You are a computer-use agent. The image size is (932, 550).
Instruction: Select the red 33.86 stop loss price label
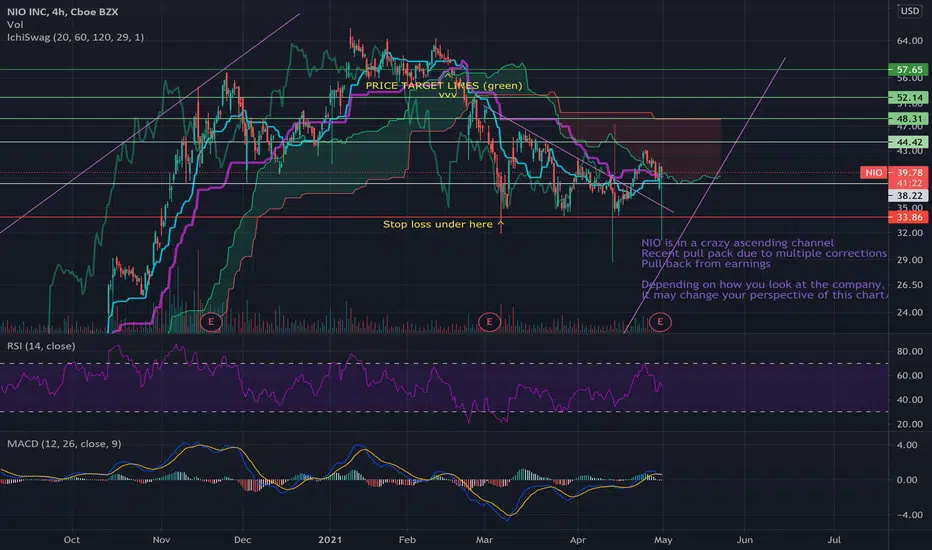pos(908,217)
